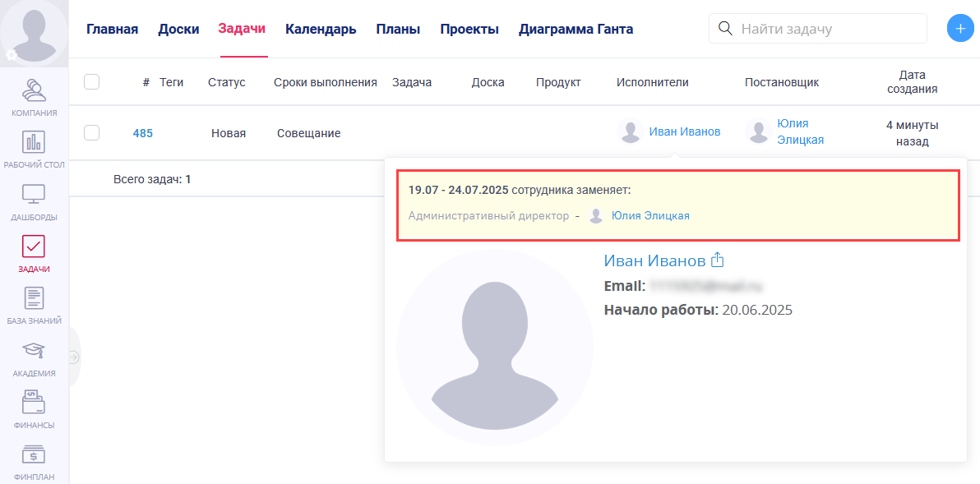Select Рабочий стол in the sidebar
This screenshot has height=484, width=980.
click(34, 144)
